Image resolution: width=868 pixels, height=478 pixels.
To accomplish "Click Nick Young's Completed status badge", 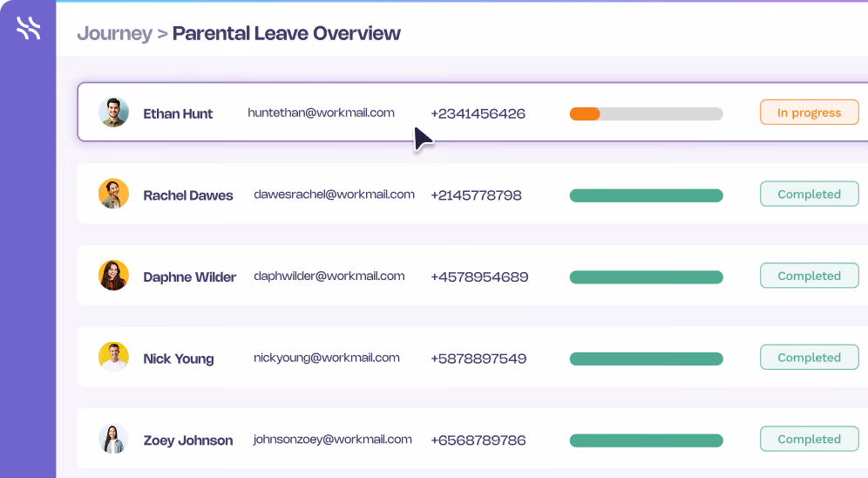I will coord(810,358).
